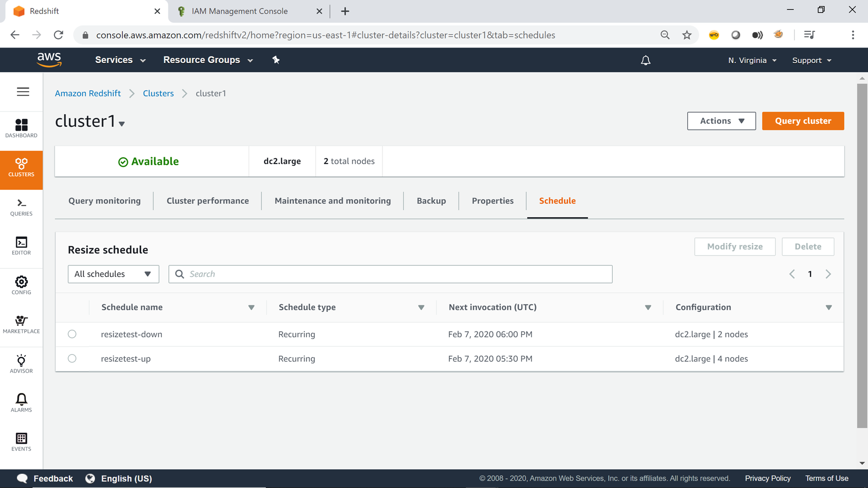Select the resizetest-down schedule radio button
The image size is (868, 488).
tap(72, 334)
